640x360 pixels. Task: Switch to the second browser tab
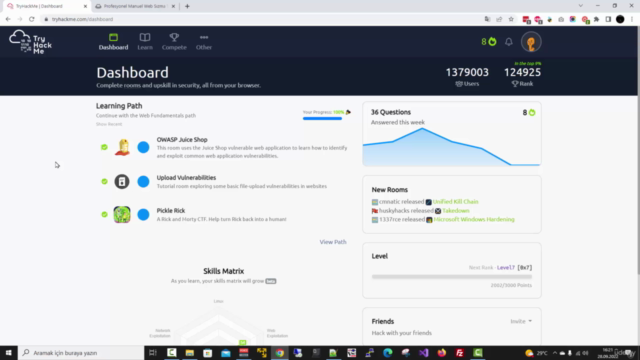tap(135, 6)
